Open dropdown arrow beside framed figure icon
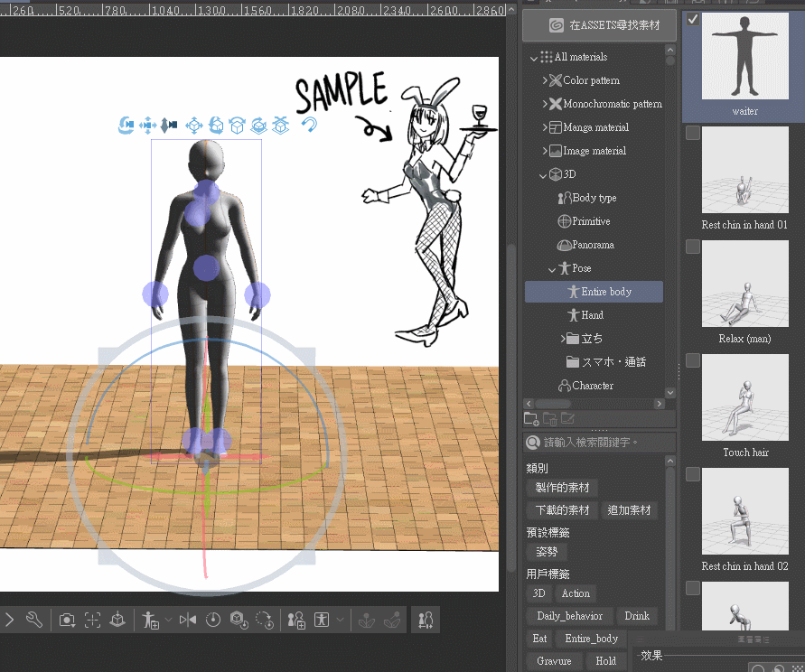 340,621
